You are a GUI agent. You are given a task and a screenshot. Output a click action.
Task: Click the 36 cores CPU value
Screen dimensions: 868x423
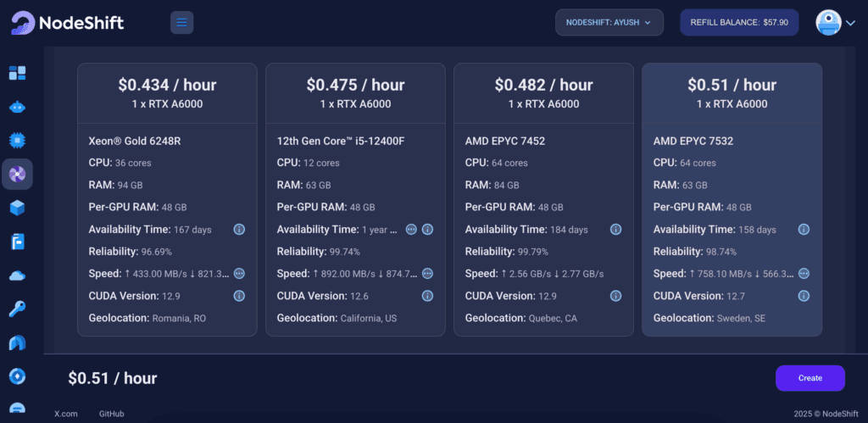coord(133,164)
